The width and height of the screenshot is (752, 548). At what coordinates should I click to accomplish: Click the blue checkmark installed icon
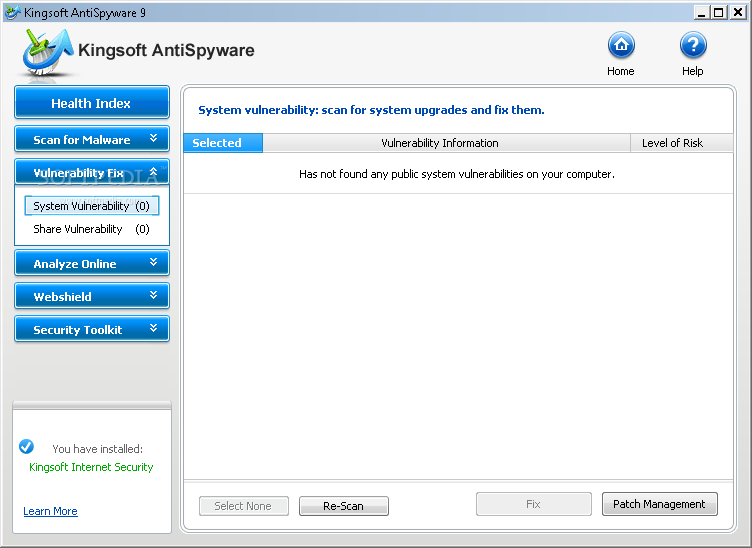pos(26,446)
